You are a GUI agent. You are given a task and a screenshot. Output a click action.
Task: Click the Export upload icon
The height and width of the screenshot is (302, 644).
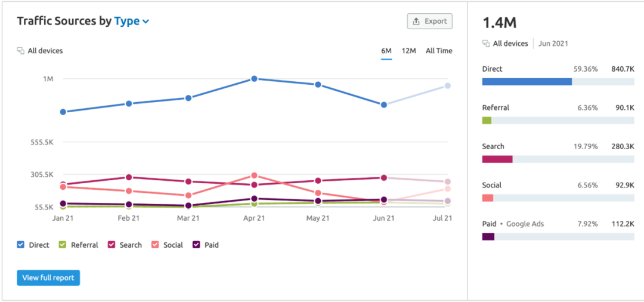pyautogui.click(x=416, y=21)
